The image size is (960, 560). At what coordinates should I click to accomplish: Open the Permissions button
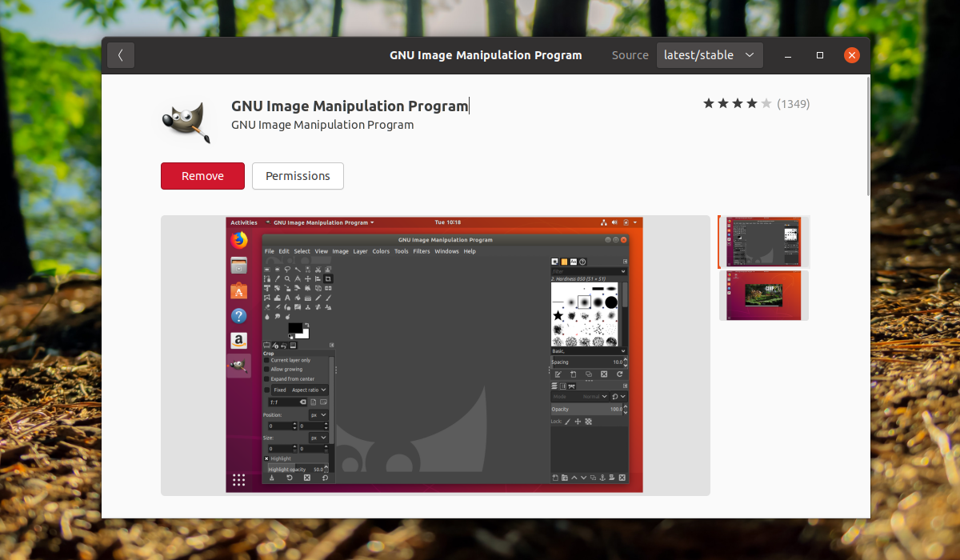tap(298, 176)
